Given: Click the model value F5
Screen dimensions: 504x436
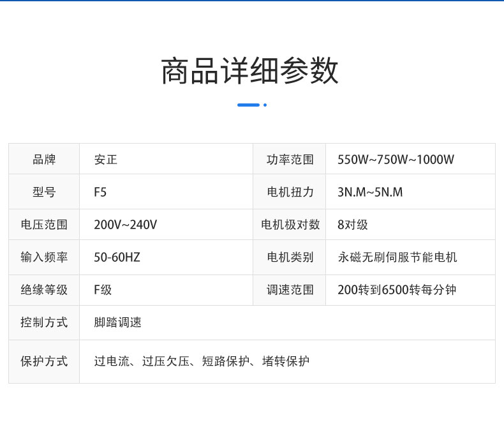Looking at the screenshot, I should click(100, 192).
